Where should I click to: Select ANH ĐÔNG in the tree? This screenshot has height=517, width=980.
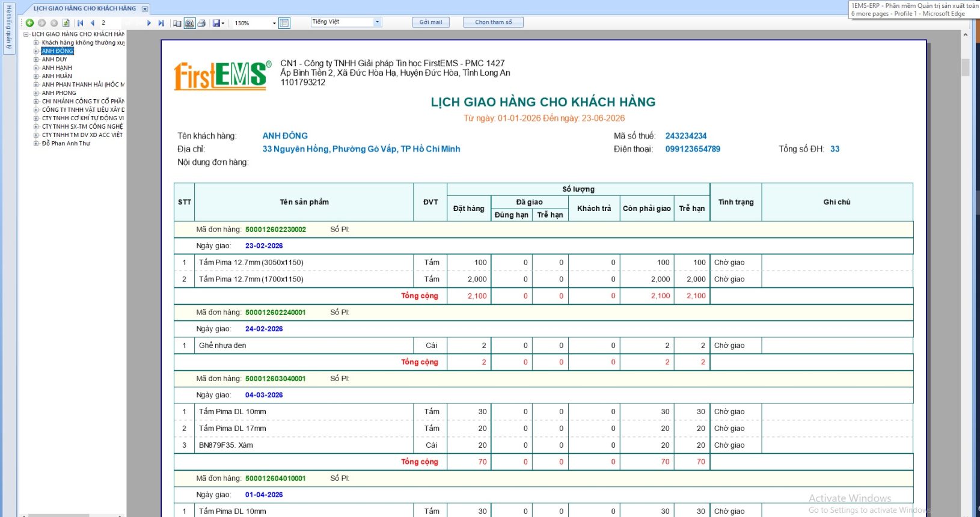[x=58, y=51]
